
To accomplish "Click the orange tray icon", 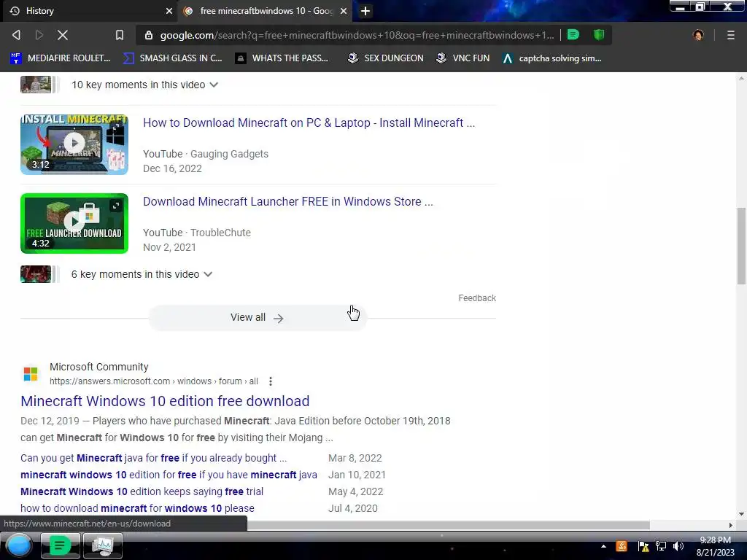I will click(622, 546).
